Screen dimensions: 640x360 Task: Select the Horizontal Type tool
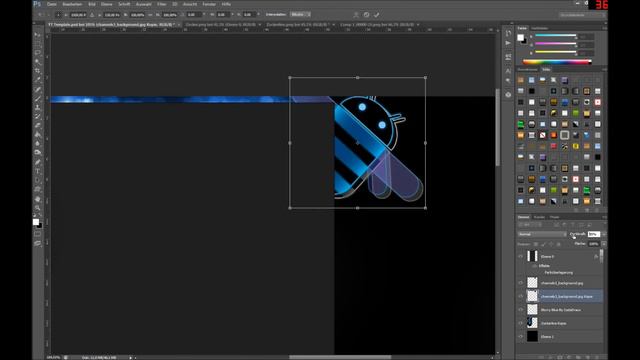coord(38,171)
